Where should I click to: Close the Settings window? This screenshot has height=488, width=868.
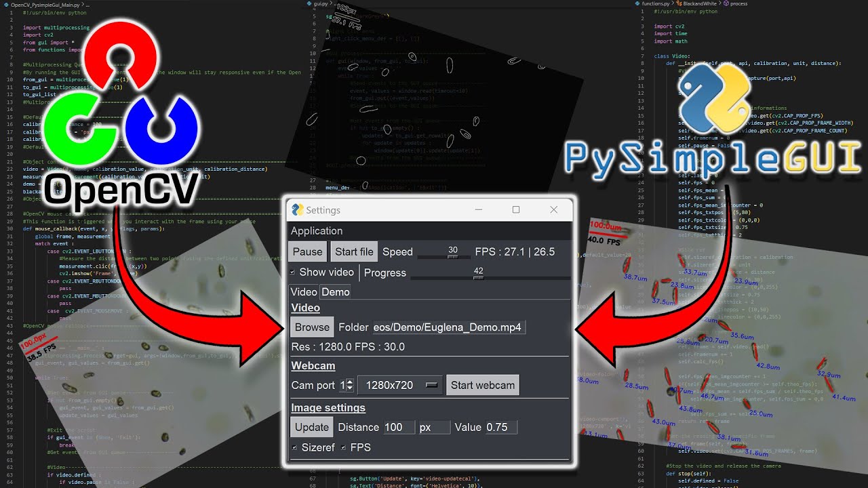[x=554, y=209]
